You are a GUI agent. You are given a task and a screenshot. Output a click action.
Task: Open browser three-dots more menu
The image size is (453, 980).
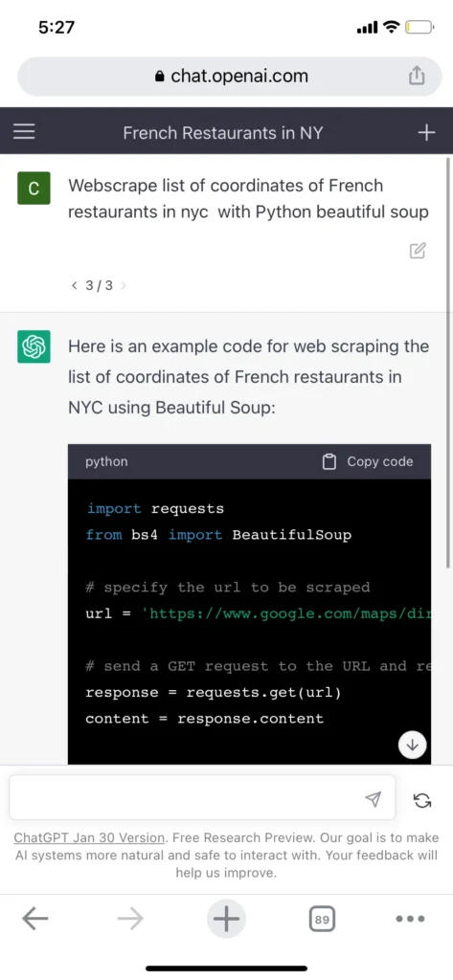coord(411,919)
